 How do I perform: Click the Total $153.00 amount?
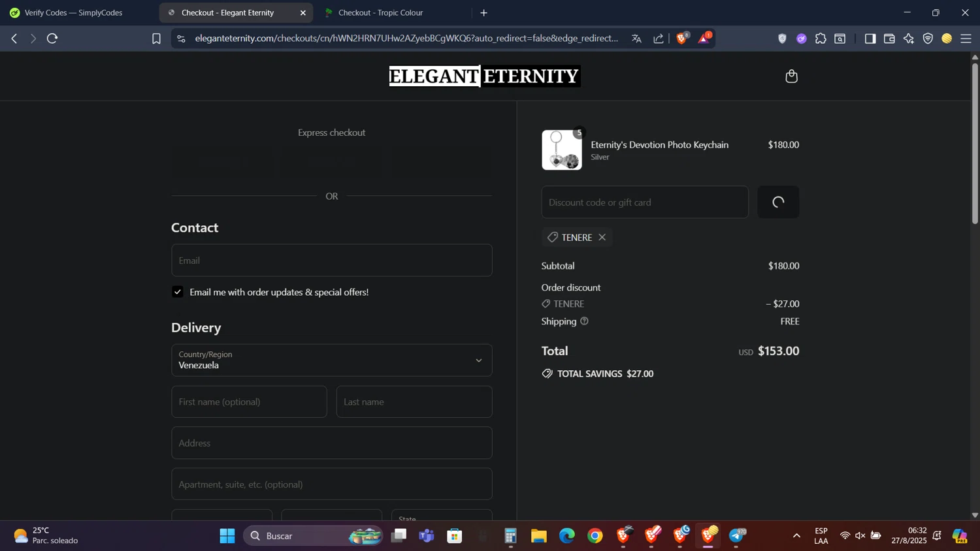(x=778, y=351)
